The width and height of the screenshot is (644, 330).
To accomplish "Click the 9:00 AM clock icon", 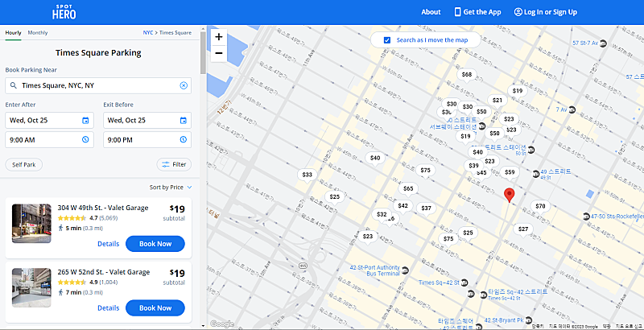I will [85, 139].
